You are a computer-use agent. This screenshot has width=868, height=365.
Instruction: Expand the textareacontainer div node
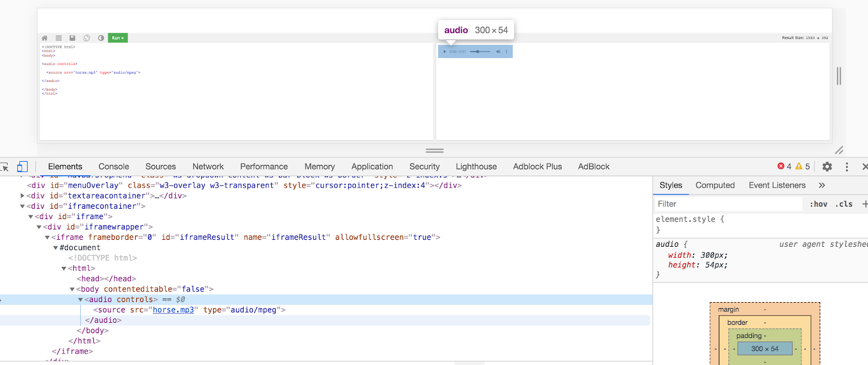(22, 196)
